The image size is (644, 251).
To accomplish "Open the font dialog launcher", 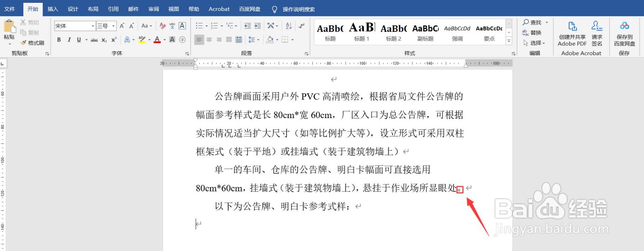I will pos(187,54).
